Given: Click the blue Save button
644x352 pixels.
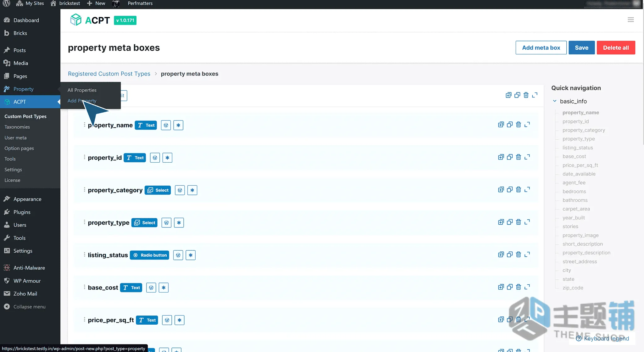Looking at the screenshot, I should pos(581,48).
